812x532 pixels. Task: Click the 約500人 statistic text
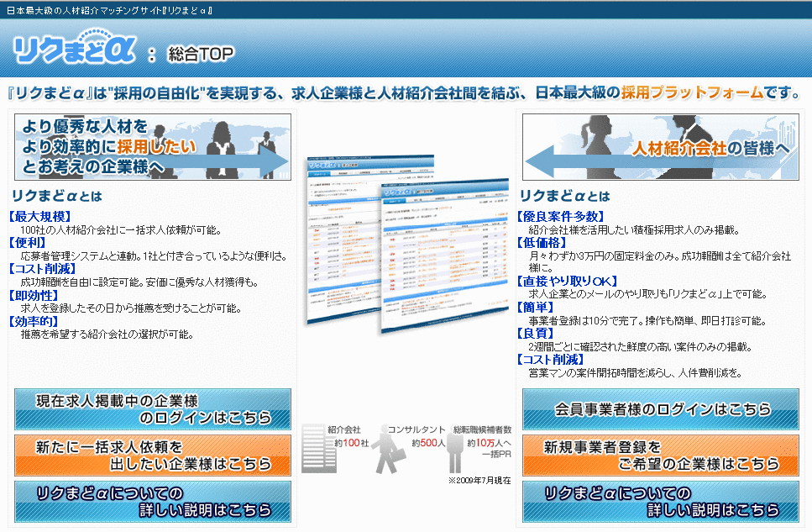click(x=429, y=443)
